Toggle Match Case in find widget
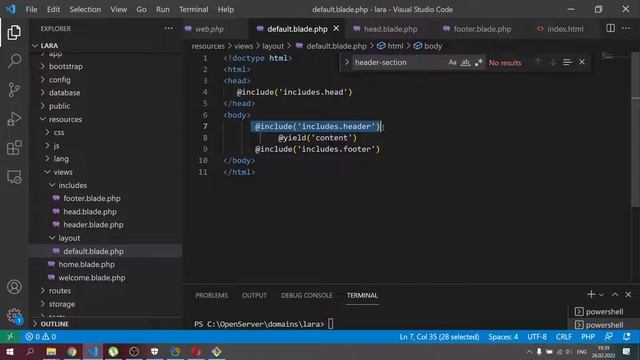 tap(452, 62)
